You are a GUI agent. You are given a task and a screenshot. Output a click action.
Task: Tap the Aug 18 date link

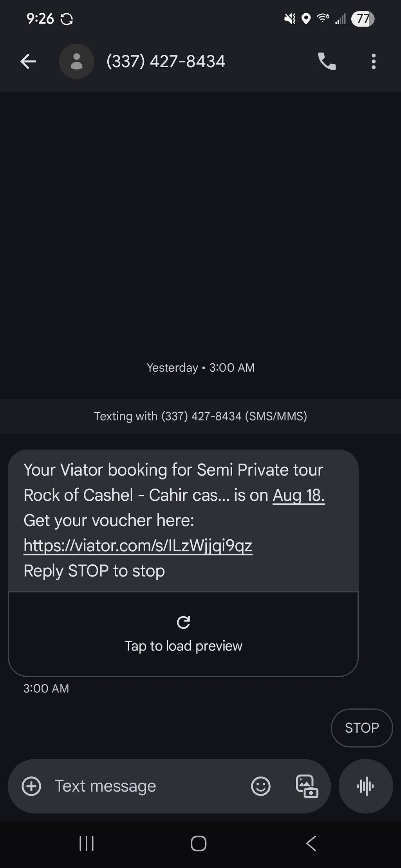[x=298, y=495]
